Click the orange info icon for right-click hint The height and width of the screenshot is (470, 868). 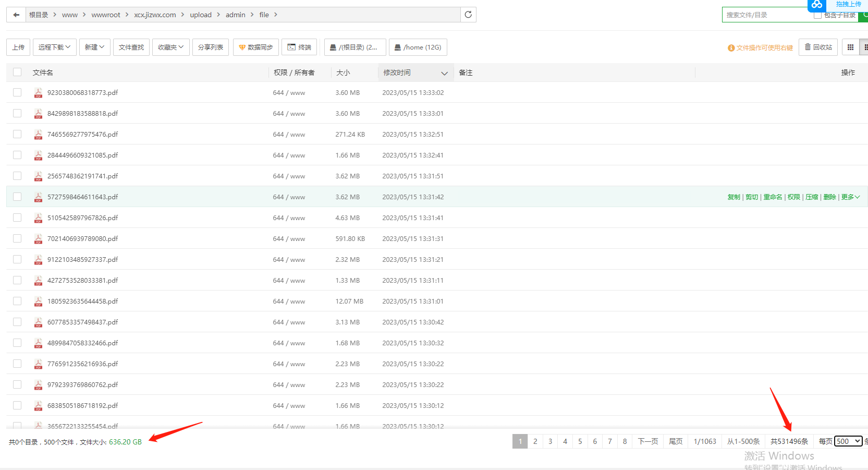click(731, 48)
